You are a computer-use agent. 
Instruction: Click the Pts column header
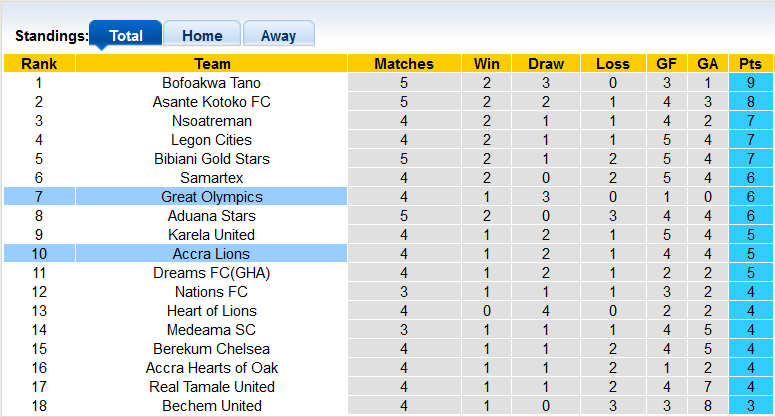coord(749,64)
